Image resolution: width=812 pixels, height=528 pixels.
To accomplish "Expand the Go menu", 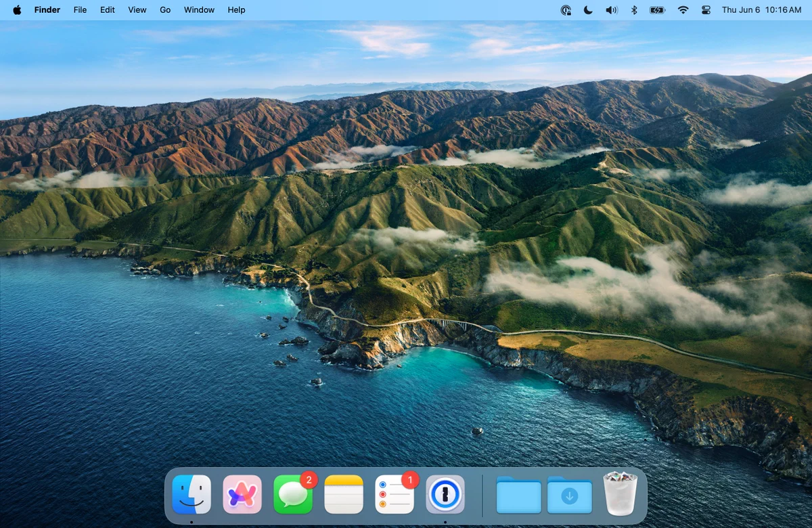I will (x=165, y=10).
